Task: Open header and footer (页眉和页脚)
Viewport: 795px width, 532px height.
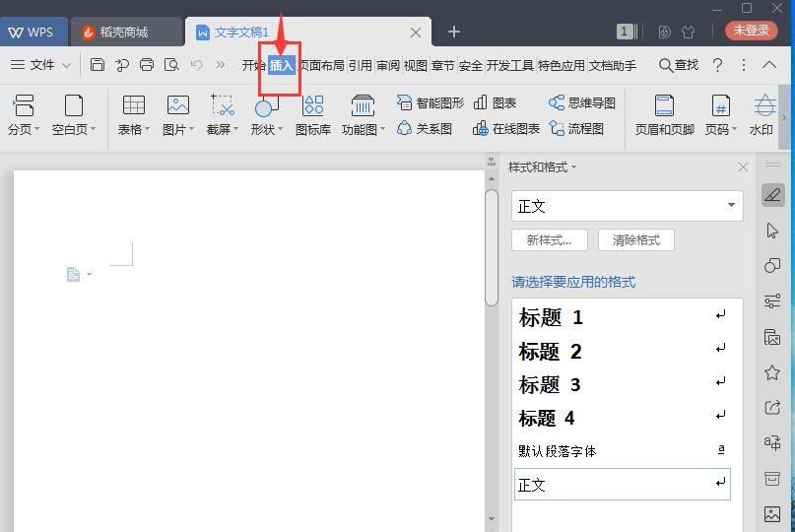Action: pos(664,115)
